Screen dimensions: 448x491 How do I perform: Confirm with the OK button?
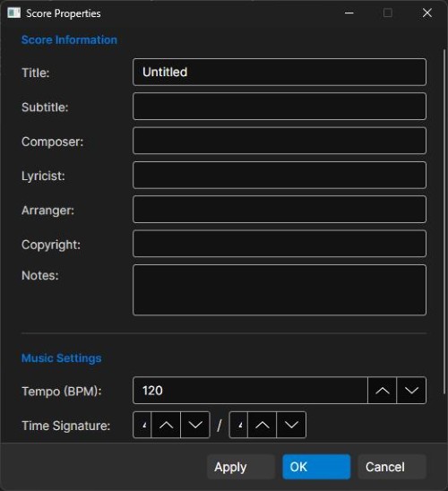(x=316, y=467)
